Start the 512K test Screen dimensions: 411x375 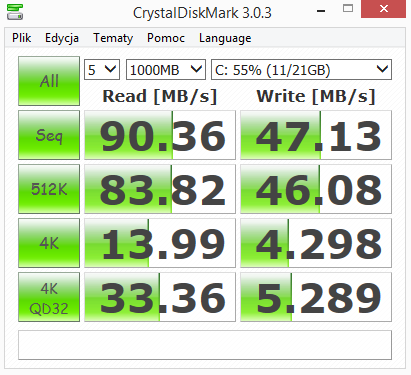[x=49, y=189]
